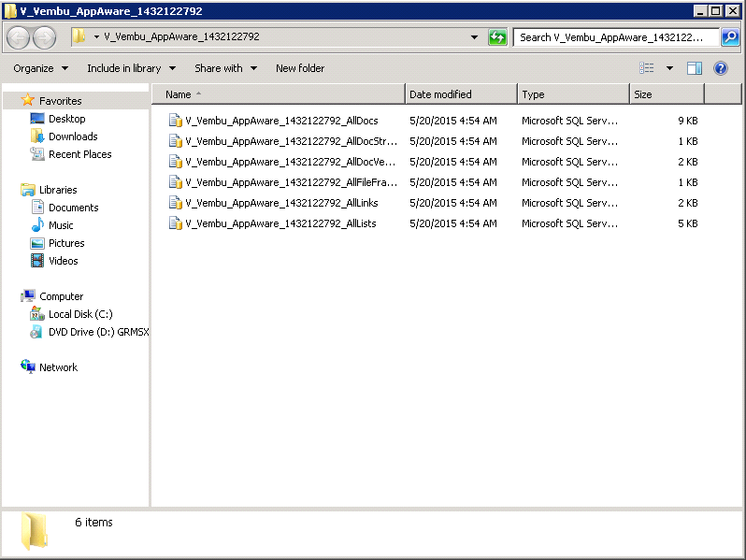Screen dimensions: 746x560
Task: Click the Back navigation arrow
Action: tap(19, 37)
